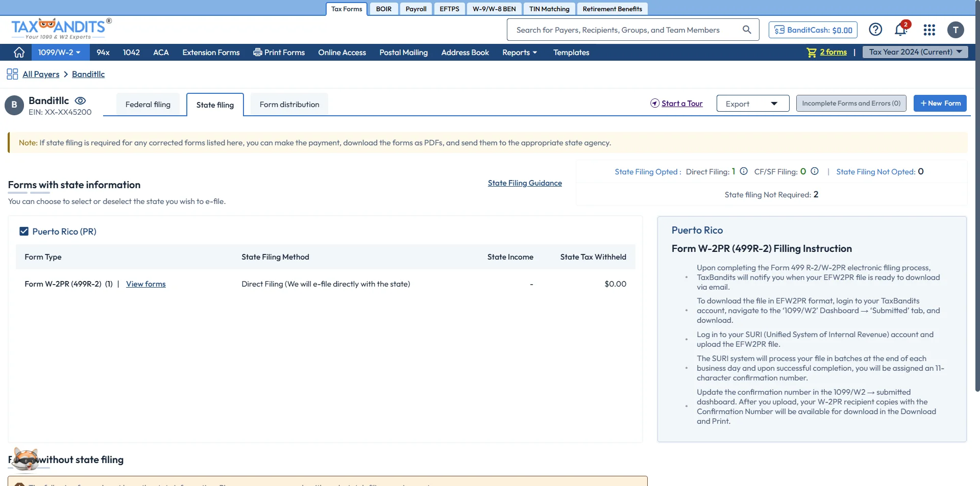Click the All Payers grid icon
This screenshot has width=980, height=486.
coord(12,74)
